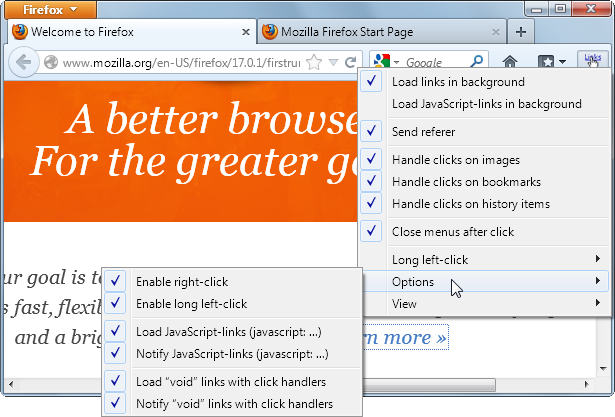
Task: Toggle Load links in background
Action: pyautogui.click(x=484, y=82)
